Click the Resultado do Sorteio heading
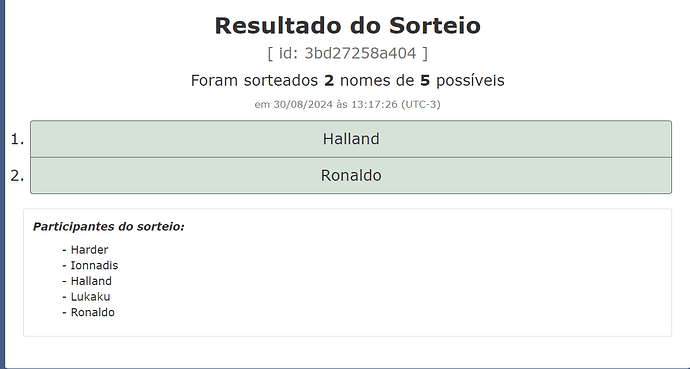 [348, 26]
